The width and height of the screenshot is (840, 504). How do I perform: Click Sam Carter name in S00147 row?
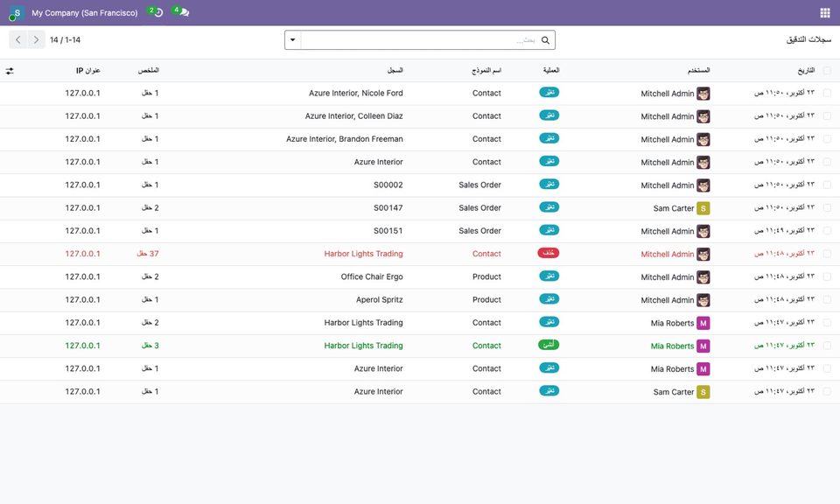pos(674,208)
